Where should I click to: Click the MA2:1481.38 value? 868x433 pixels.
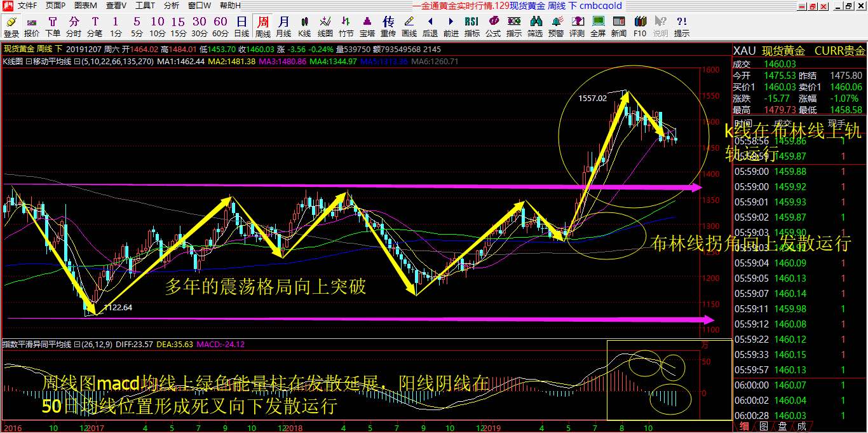pos(233,62)
